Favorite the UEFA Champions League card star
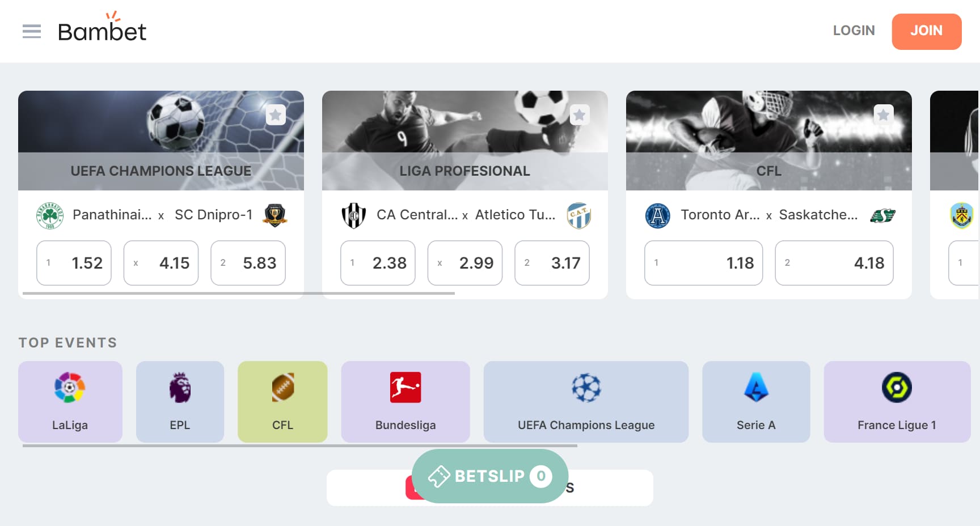Screen dimensions: 980x526 tap(276, 115)
